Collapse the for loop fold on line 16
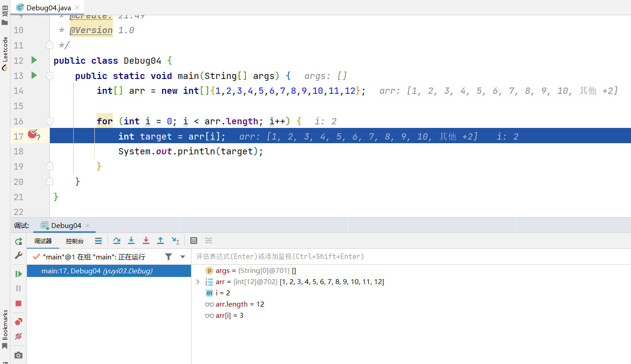Screen dimensions: 631x364 [x=50, y=121]
